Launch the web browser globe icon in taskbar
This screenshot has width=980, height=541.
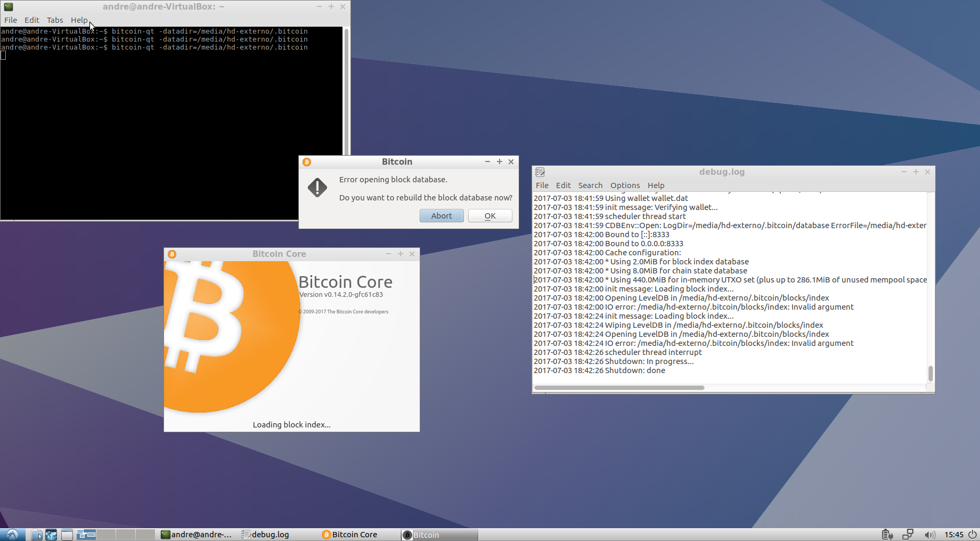(x=51, y=535)
